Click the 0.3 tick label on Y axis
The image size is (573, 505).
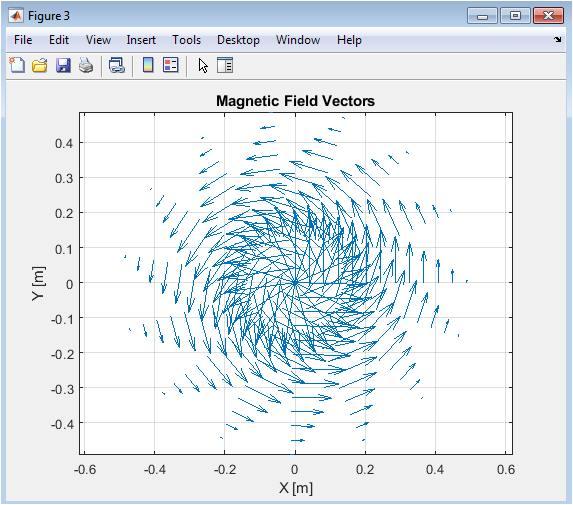click(x=64, y=179)
